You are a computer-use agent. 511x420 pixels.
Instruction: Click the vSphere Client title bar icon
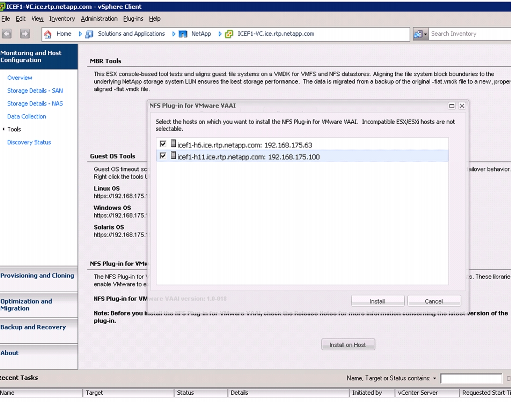pyautogui.click(x=2, y=6)
